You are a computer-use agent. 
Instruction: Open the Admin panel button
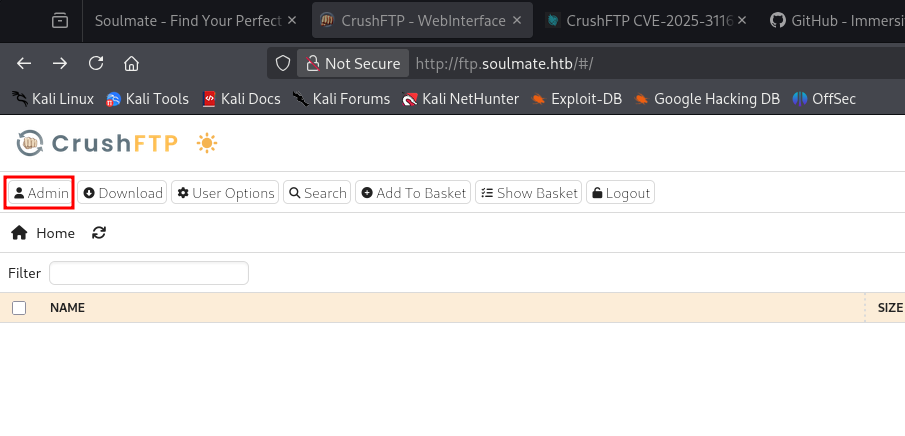coord(40,193)
